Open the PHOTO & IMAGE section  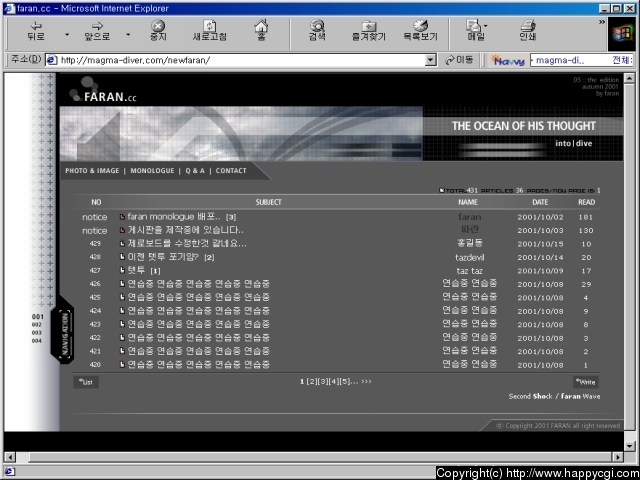point(92,171)
